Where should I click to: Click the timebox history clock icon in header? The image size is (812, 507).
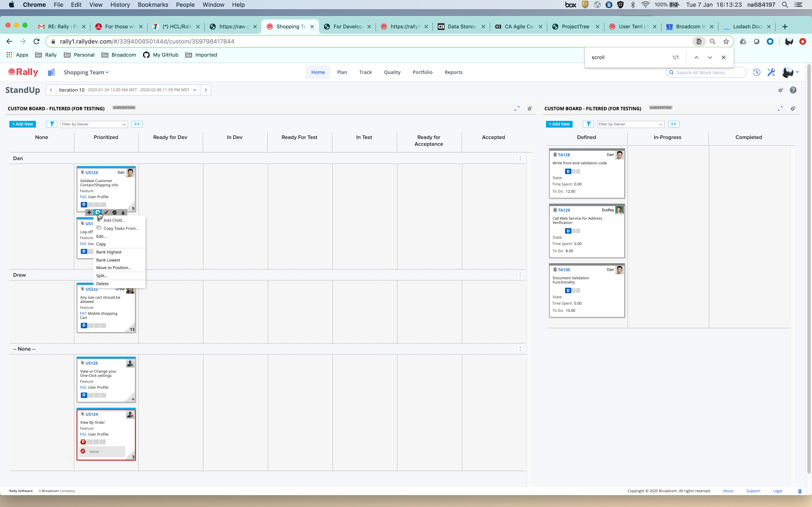point(757,72)
